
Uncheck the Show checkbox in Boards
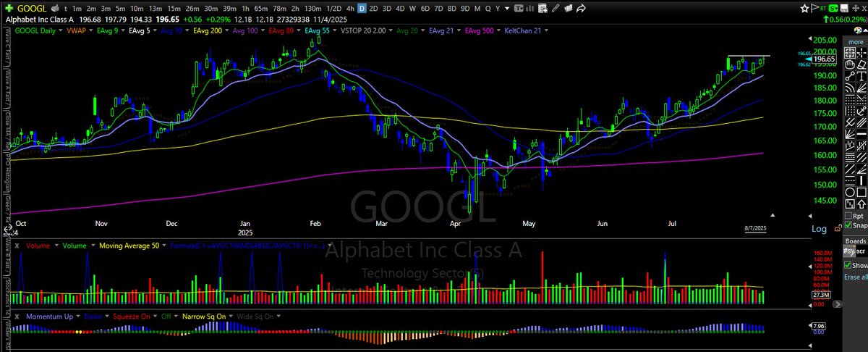(848, 265)
